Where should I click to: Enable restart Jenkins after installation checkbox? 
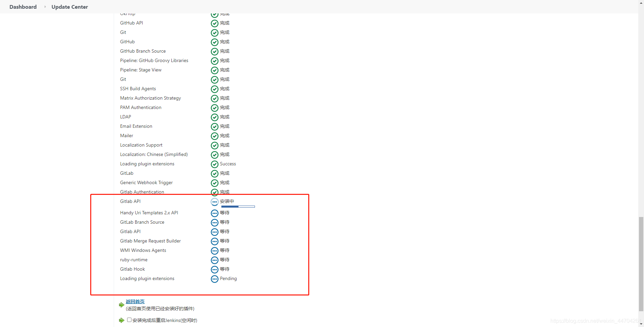pos(129,320)
